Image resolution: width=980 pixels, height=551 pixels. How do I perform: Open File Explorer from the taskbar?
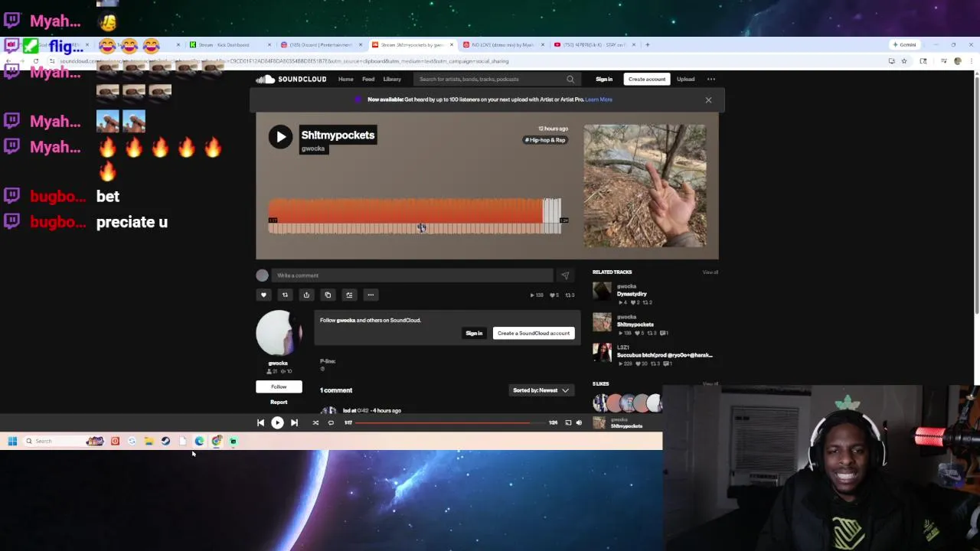tap(149, 441)
